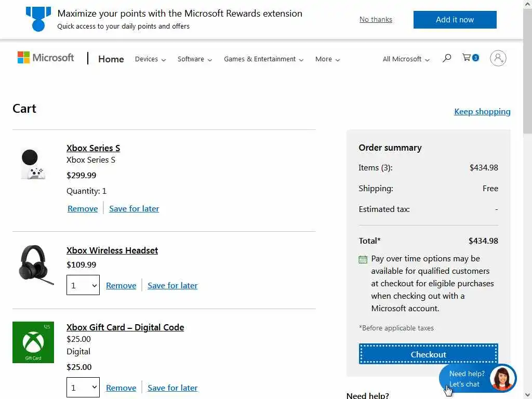Click the Xbox Gift Card thumbnail
The width and height of the screenshot is (532, 399).
click(x=33, y=342)
